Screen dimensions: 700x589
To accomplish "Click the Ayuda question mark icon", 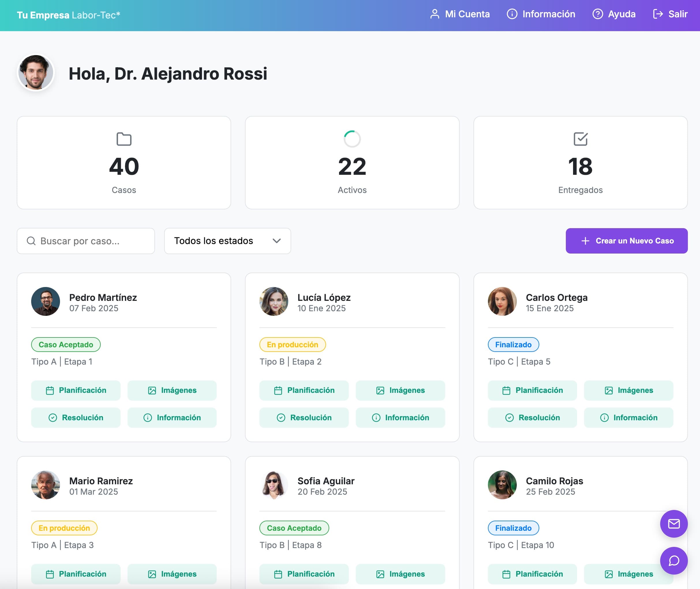I will tap(598, 14).
